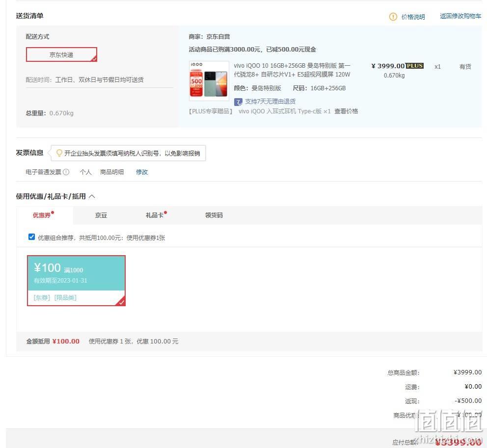
Task: Click the iQOO 10 product thumbnail
Action: (x=209, y=81)
